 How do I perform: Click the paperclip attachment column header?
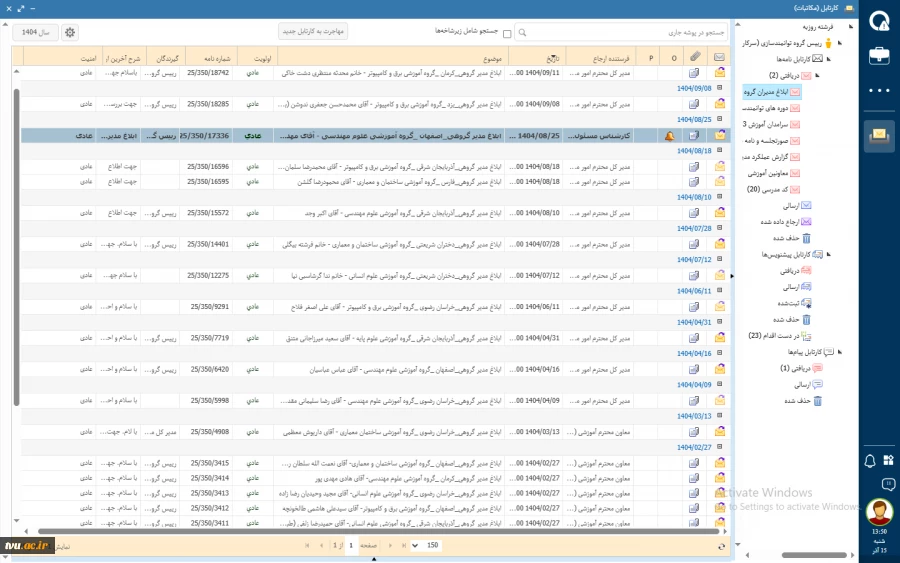tap(695, 56)
